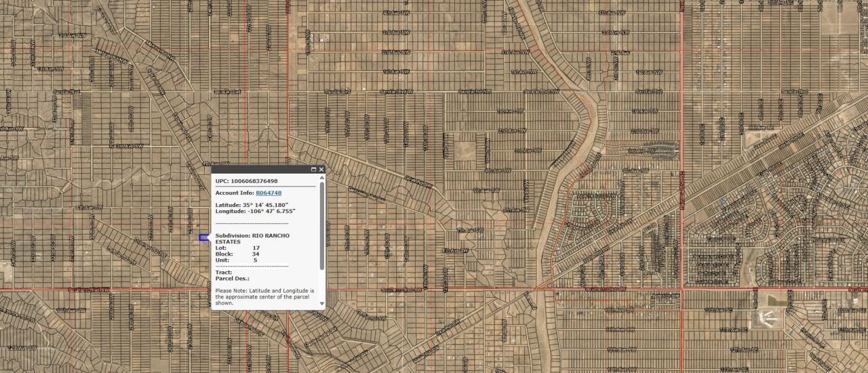Click the popup scrollbar up arrow
The width and height of the screenshot is (868, 373).
point(321,179)
